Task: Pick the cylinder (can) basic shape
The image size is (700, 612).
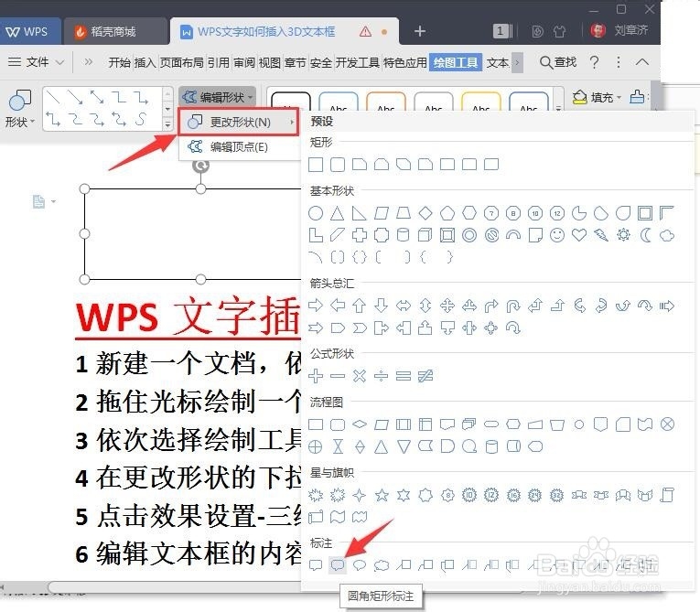Action: (404, 235)
